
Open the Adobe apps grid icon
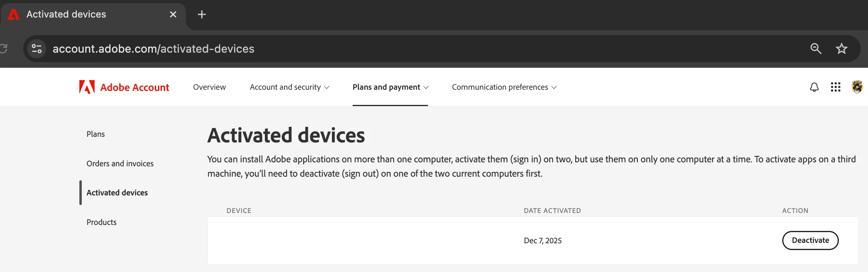coord(836,87)
